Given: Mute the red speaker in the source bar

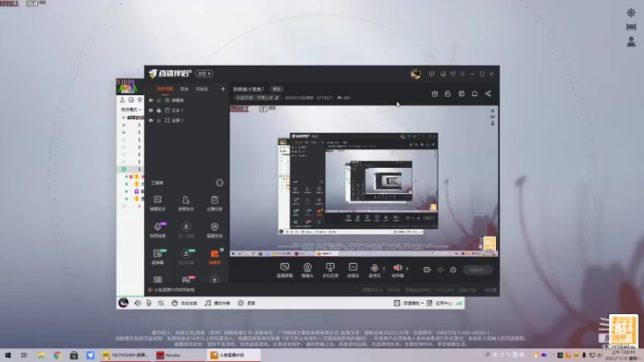Looking at the screenshot, I should tap(397, 268).
